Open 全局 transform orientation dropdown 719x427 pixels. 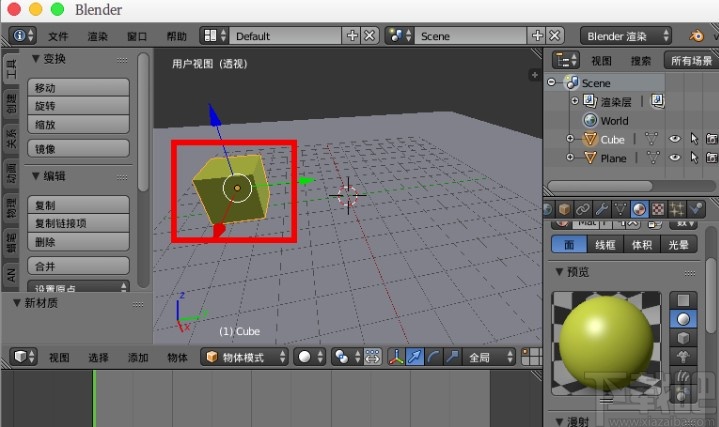(x=489, y=356)
